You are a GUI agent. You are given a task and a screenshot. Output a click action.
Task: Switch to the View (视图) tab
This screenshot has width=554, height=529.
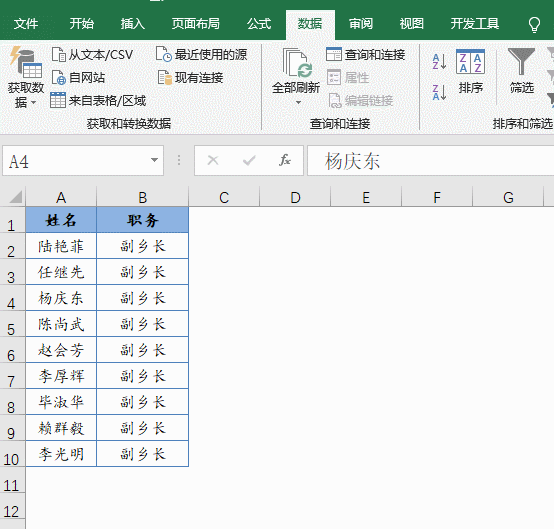point(412,24)
